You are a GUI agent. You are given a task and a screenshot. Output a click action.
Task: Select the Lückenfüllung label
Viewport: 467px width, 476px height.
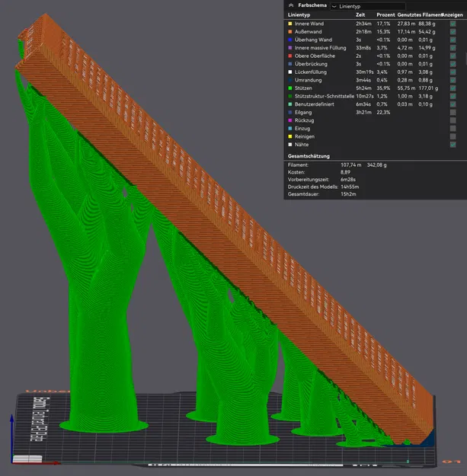click(311, 72)
